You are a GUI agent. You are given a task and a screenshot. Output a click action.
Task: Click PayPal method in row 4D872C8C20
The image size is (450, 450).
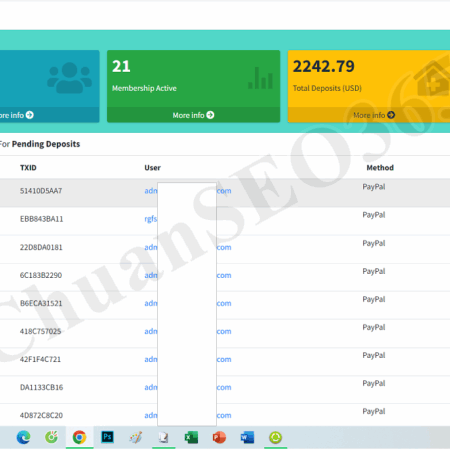[374, 411]
